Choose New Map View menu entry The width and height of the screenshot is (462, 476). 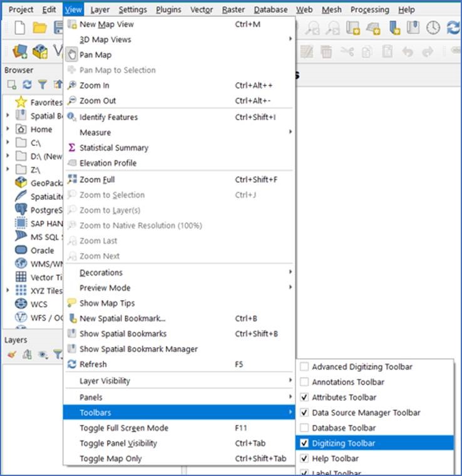179,24
